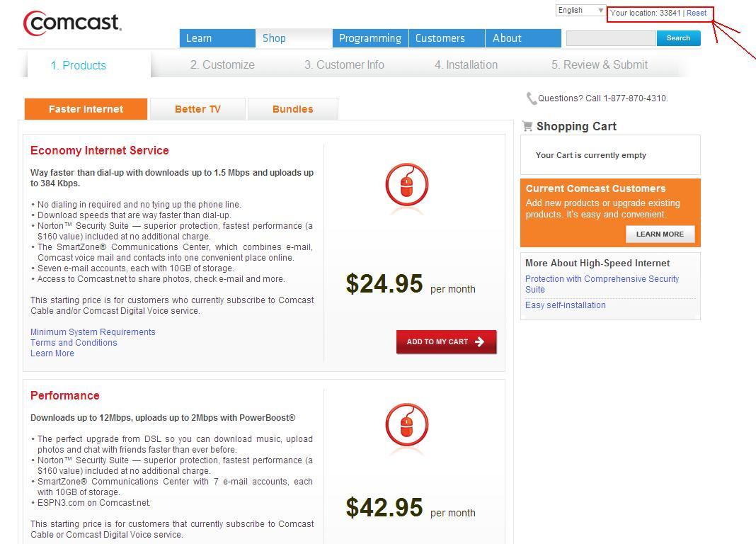The image size is (756, 544).
Task: Open Minimum System Requirements link
Action: pos(93,331)
